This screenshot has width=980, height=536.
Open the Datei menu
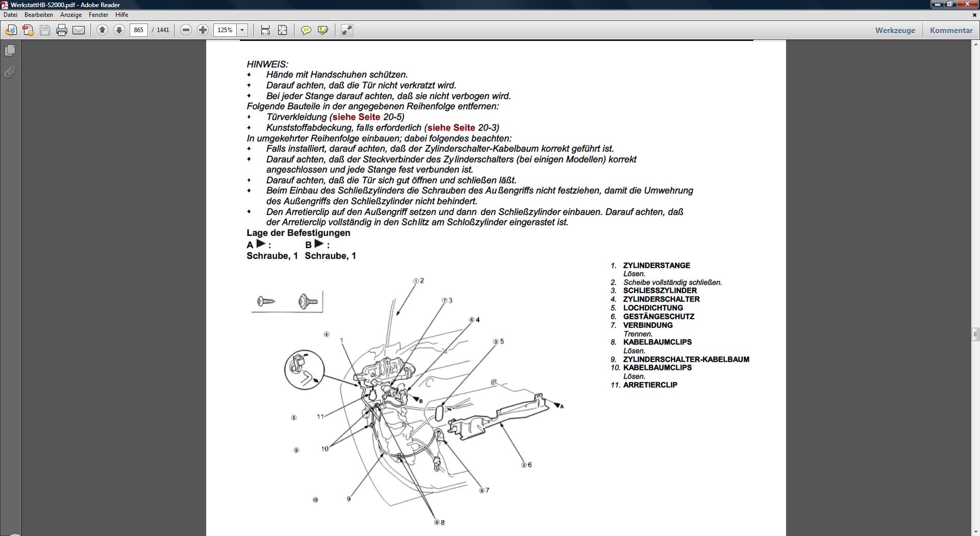tap(10, 15)
